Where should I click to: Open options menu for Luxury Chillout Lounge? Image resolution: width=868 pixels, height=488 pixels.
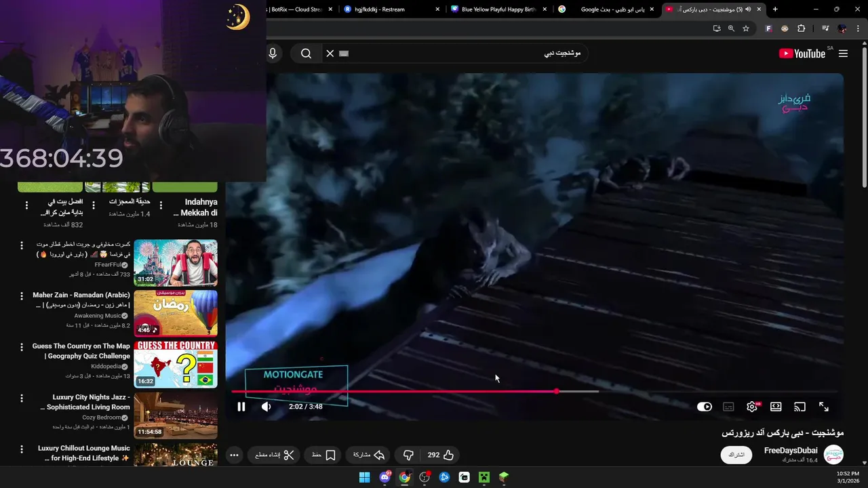pyautogui.click(x=22, y=449)
